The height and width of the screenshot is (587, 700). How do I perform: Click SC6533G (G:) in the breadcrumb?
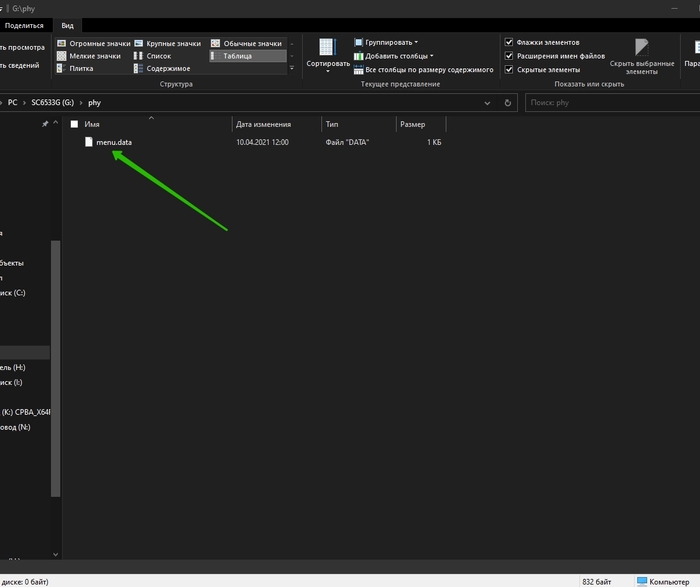pos(53,103)
